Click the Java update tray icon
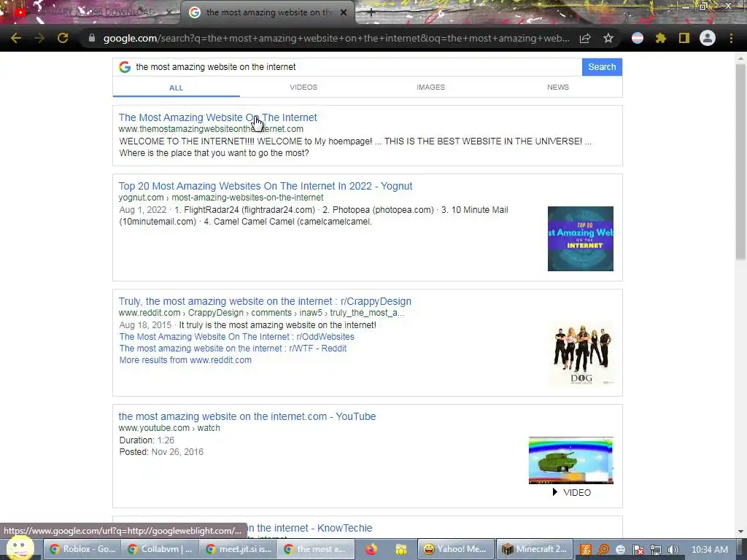This screenshot has height=560, width=747. click(x=586, y=550)
